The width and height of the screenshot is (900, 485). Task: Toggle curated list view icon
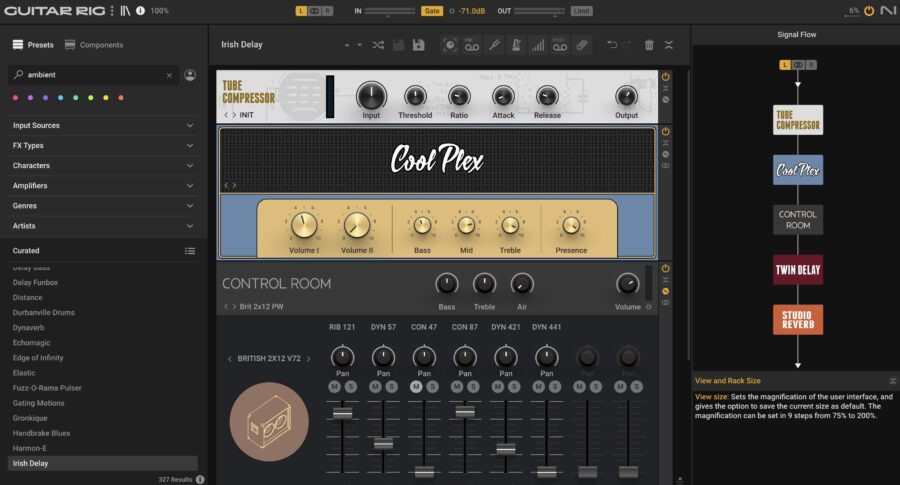190,251
